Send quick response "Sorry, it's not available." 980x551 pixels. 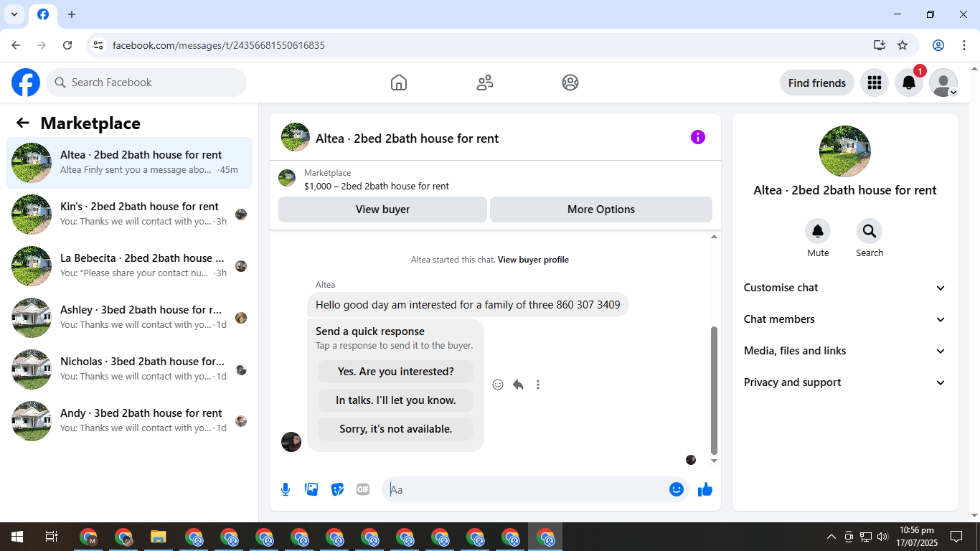pos(396,429)
